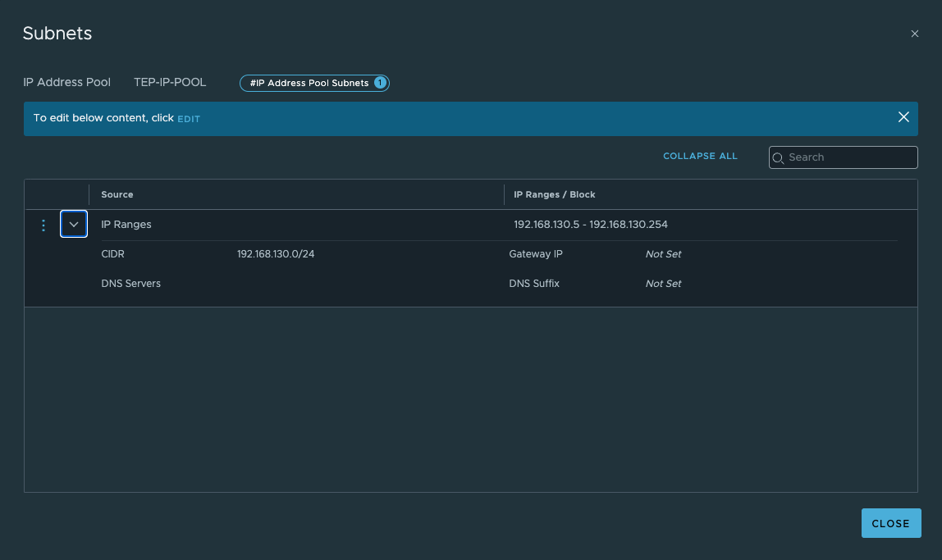Click the TEP-IP-POOL name text
Screen dimensions: 942x560
(x=170, y=82)
